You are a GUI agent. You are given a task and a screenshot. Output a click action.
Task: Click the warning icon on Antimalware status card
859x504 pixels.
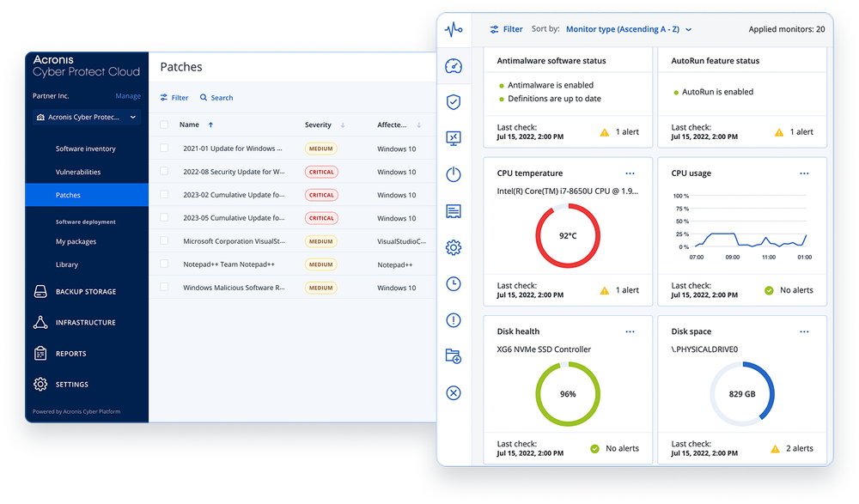[605, 132]
